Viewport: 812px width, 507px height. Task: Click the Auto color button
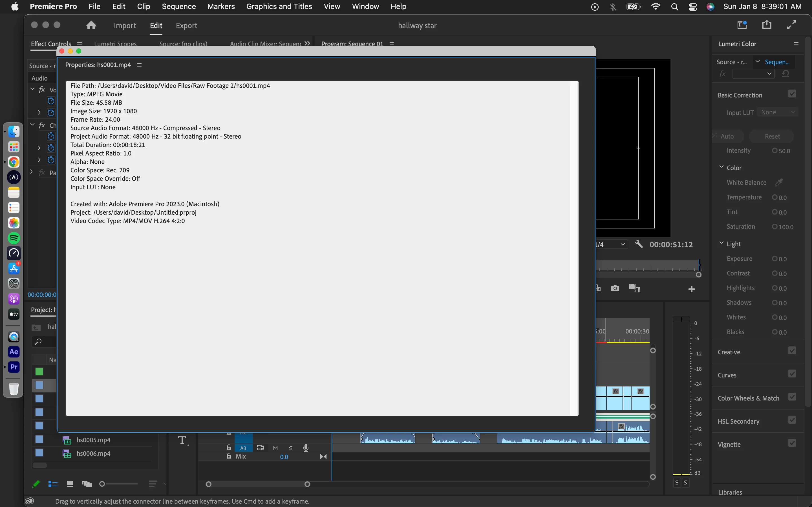pos(727,136)
